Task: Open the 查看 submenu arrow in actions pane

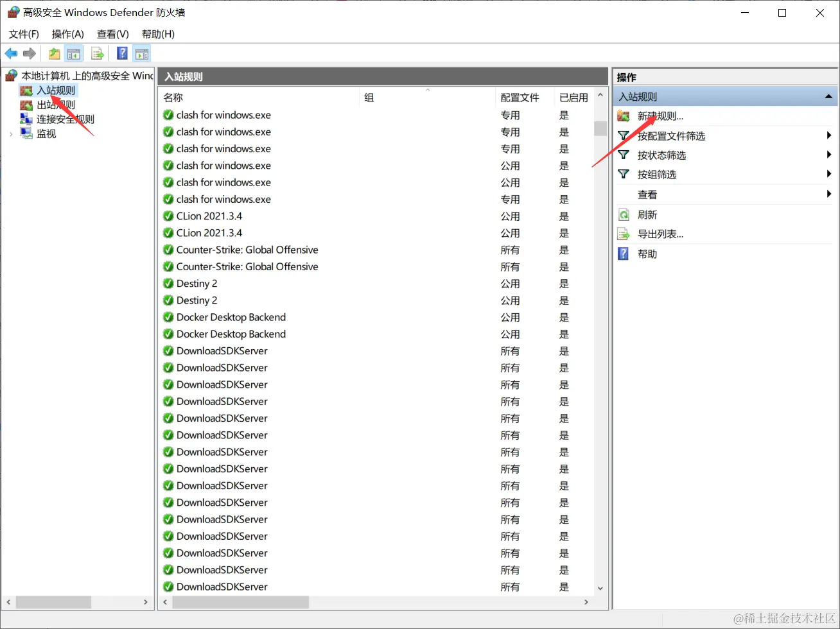Action: point(829,194)
